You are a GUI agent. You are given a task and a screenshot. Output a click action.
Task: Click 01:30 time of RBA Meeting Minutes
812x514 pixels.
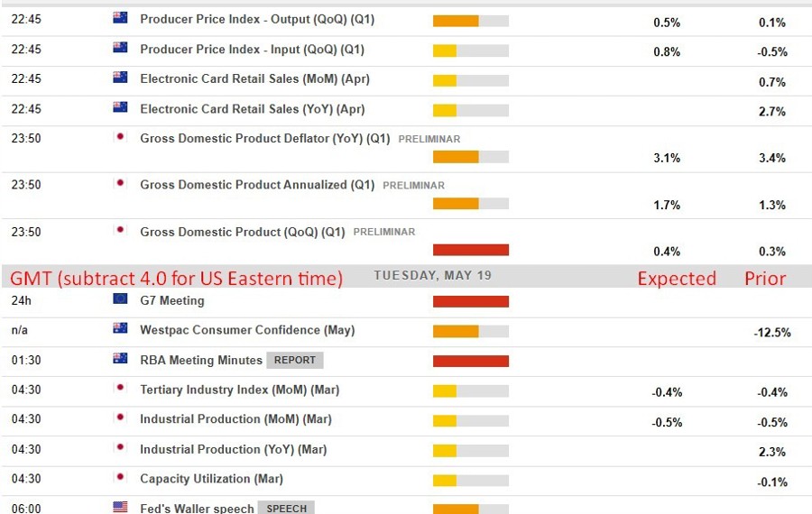tap(26, 361)
